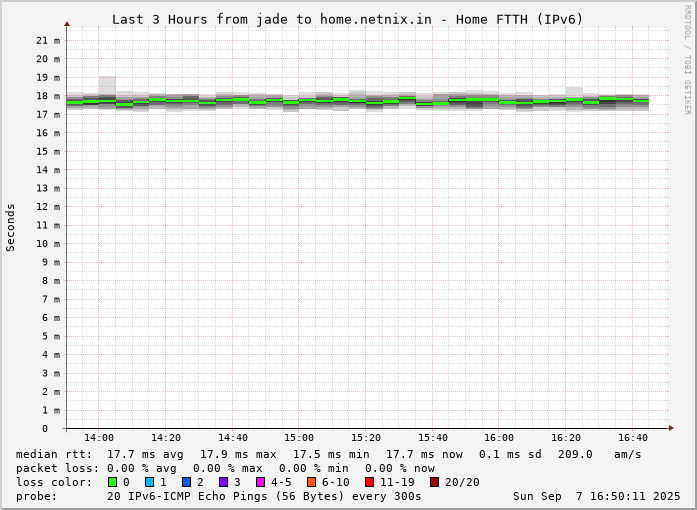Viewport: 697px width, 510px height.
Task: Click the '8 m' y-axis label
Action: 51,281
